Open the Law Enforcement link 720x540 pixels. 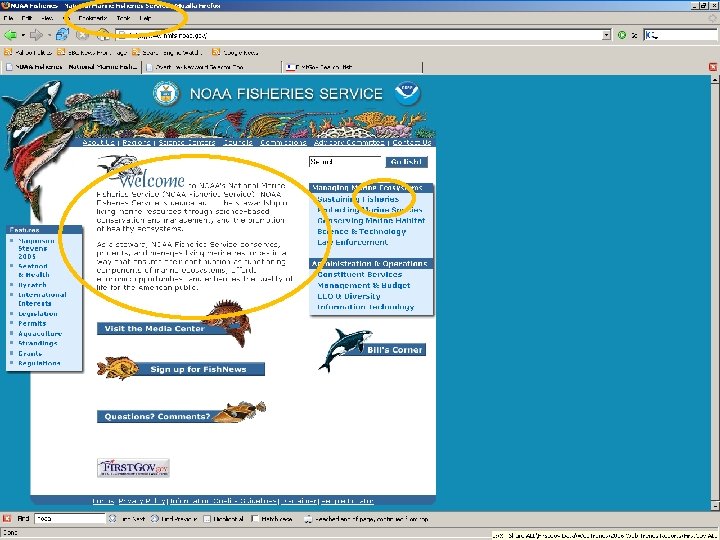pos(353,242)
